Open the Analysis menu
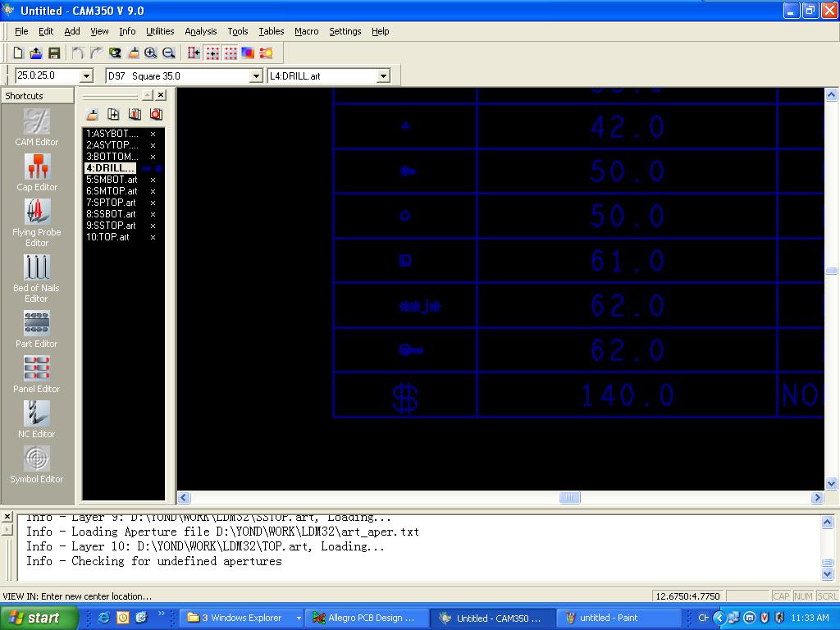Screen dimensions: 840x630 click(x=200, y=31)
